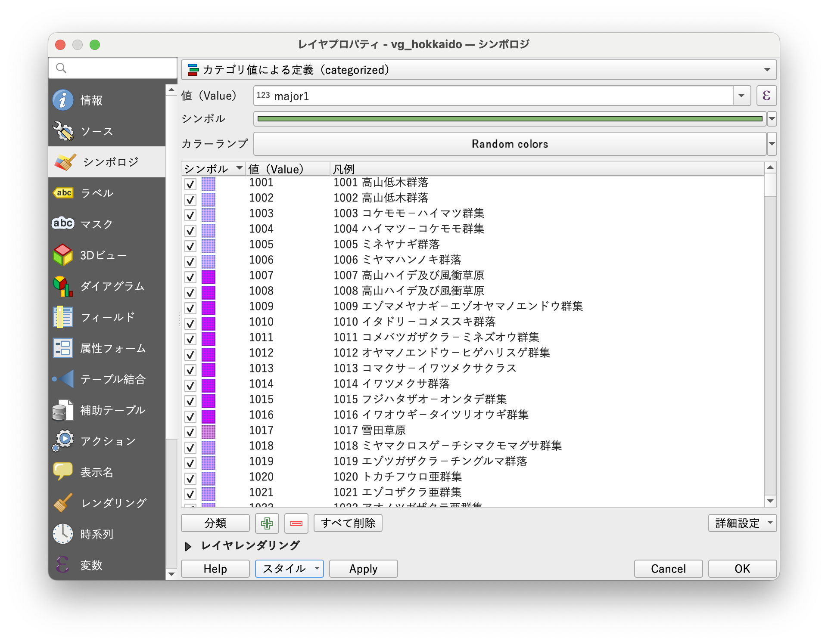Open the 詳細設定 dropdown menu
This screenshot has height=644, width=828.
pyautogui.click(x=741, y=523)
